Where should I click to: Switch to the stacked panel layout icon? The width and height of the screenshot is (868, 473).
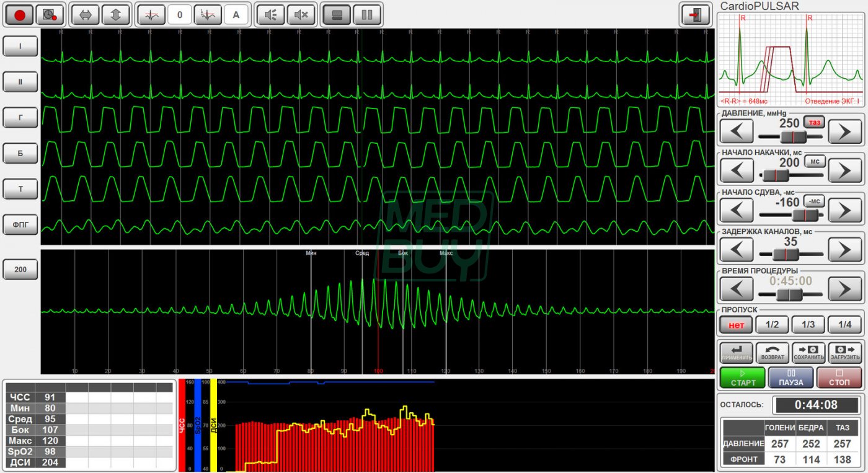pos(337,14)
